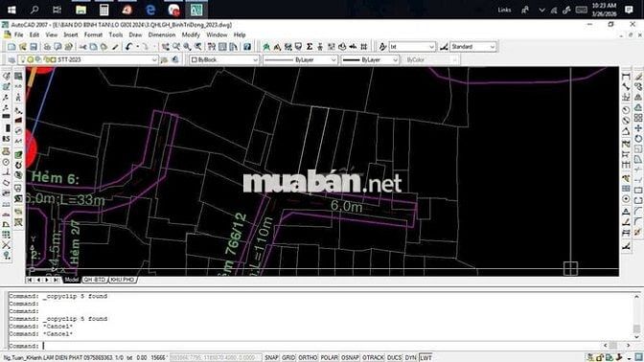
Task: Click the Sigma (field sum) icon
Action: 310,47
